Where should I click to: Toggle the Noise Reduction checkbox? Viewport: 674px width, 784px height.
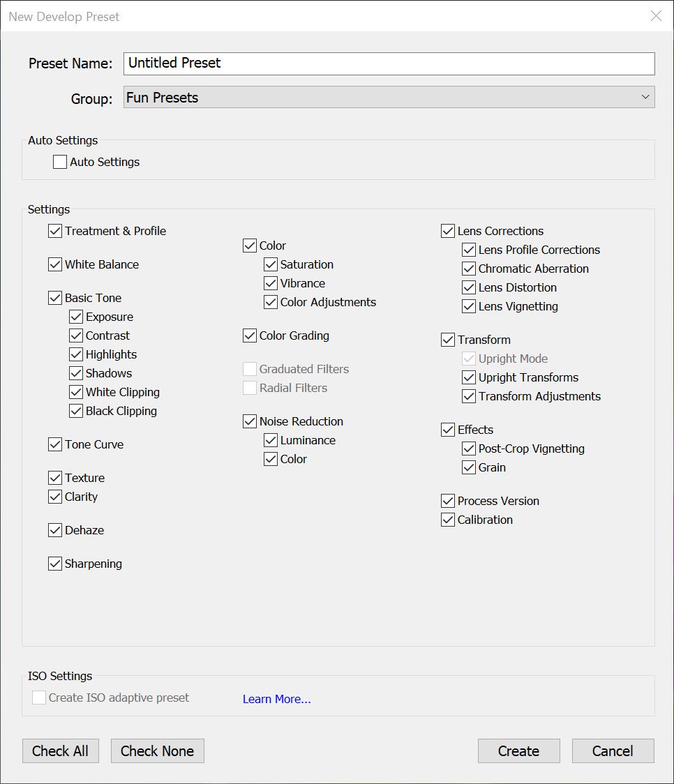pos(249,421)
